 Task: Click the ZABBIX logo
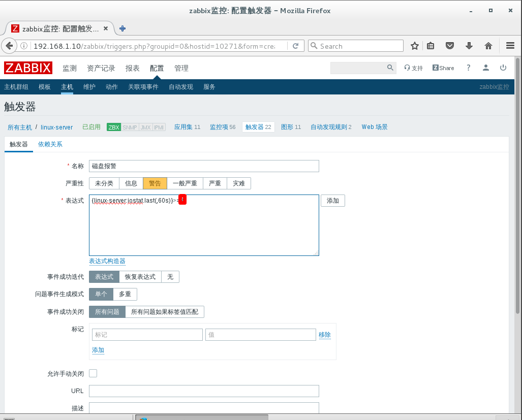(28, 68)
